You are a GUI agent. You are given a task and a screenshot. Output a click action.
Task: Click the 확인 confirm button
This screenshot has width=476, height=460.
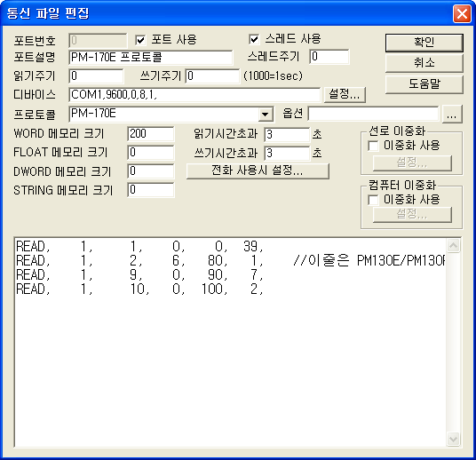point(424,43)
